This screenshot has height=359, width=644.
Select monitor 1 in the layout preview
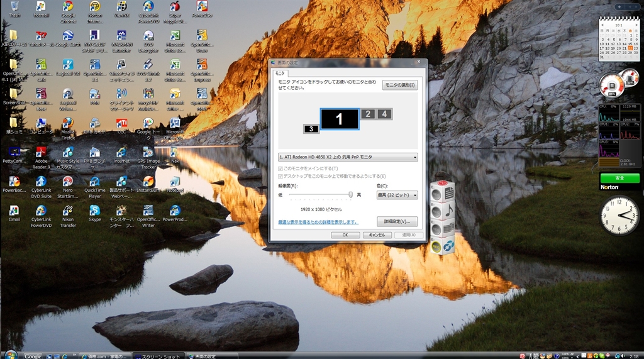(x=339, y=119)
